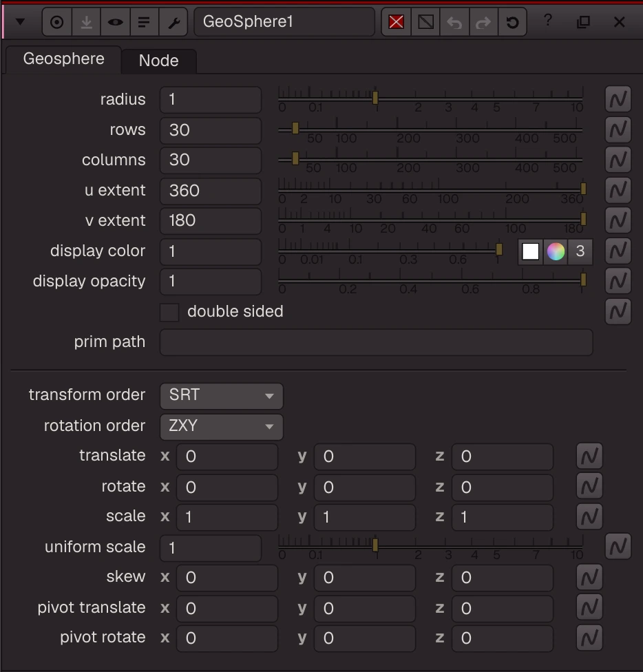Open animation menu for columns
The height and width of the screenshot is (672, 643).
(x=618, y=160)
